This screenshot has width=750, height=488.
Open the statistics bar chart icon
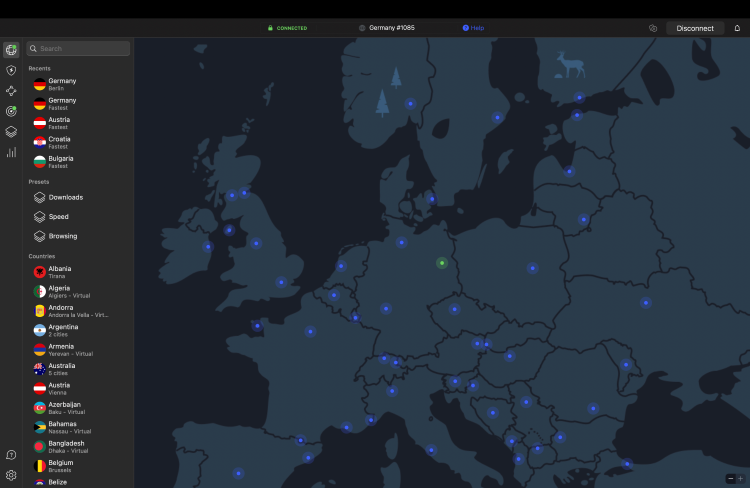click(11, 152)
